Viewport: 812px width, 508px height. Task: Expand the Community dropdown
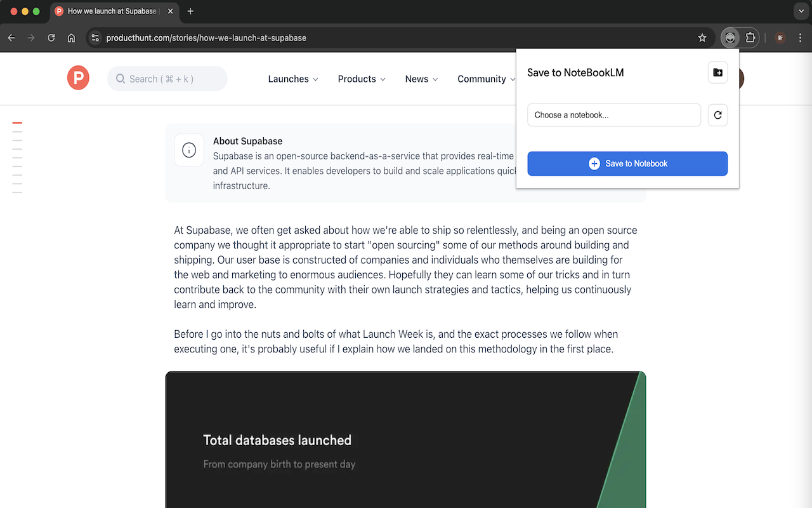click(485, 79)
